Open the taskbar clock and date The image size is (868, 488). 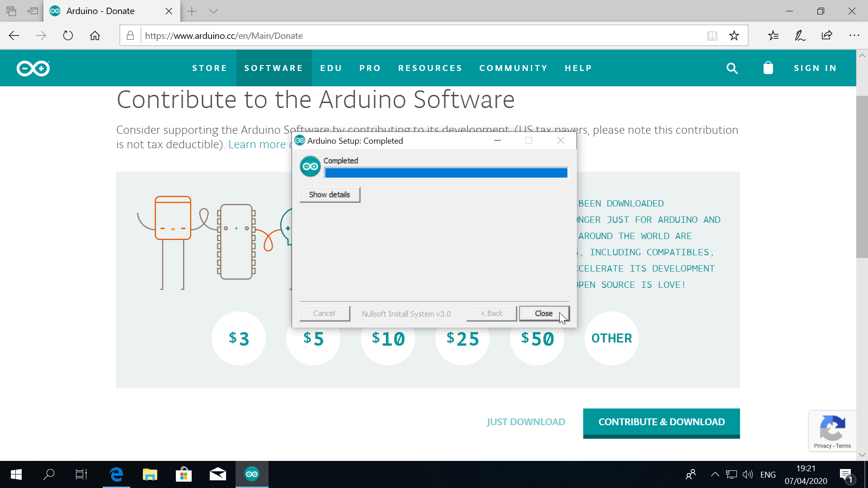(806, 474)
